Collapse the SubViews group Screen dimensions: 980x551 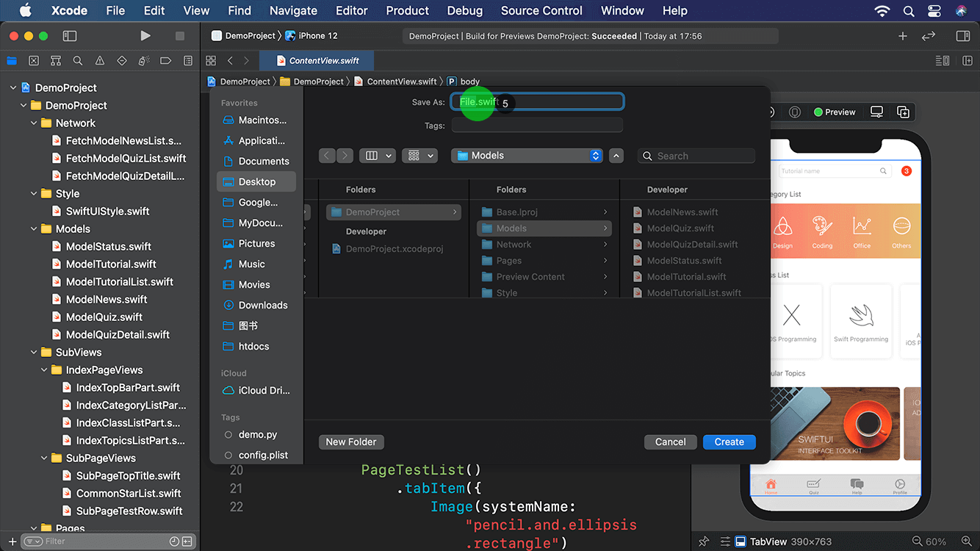click(x=34, y=352)
